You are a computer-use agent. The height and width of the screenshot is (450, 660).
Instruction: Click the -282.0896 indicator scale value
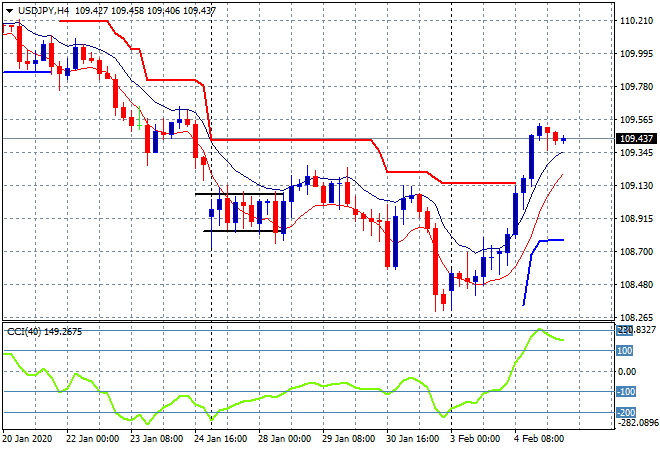pos(637,422)
